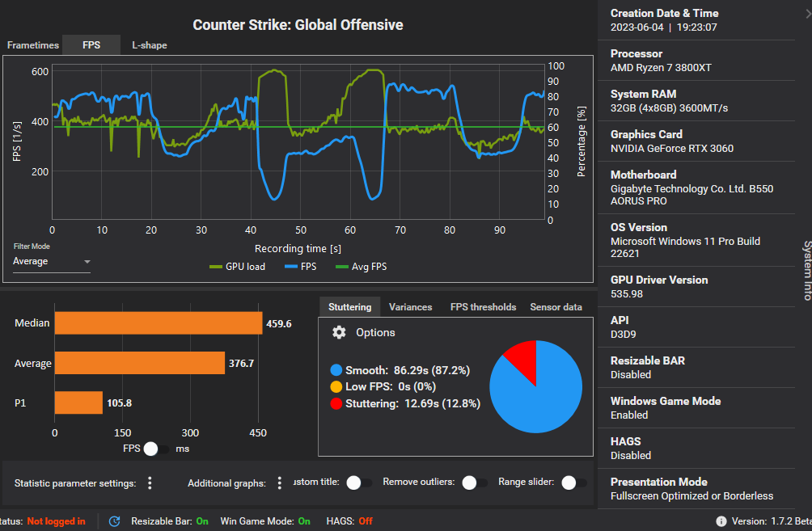Click the Windows Game Mode "Enabled" value
Image resolution: width=812 pixels, height=531 pixels.
[628, 415]
